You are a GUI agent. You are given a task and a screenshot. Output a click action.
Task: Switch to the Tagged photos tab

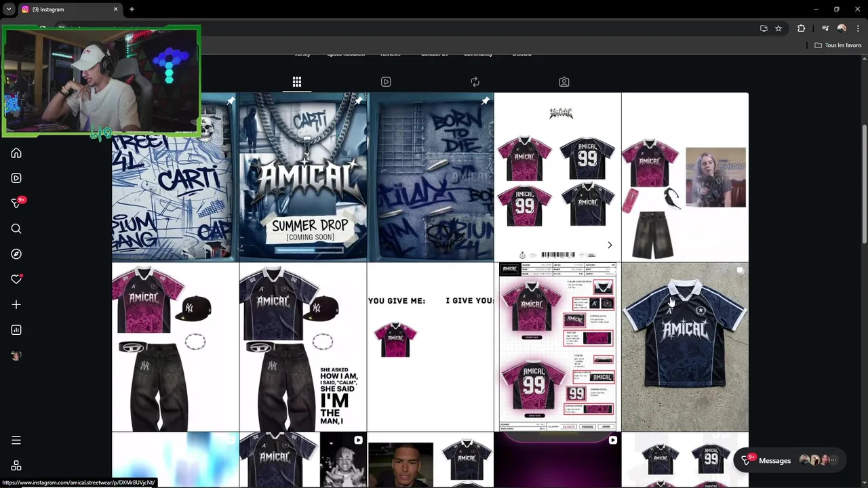click(564, 82)
